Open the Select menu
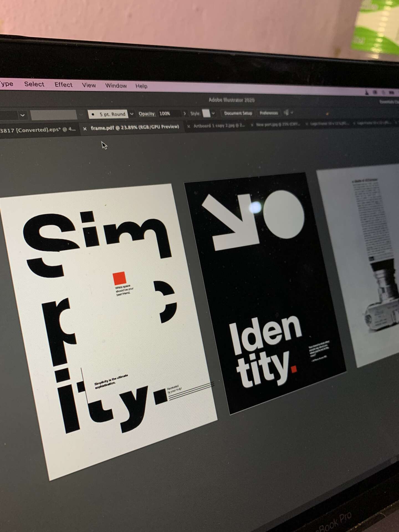 pyautogui.click(x=34, y=84)
